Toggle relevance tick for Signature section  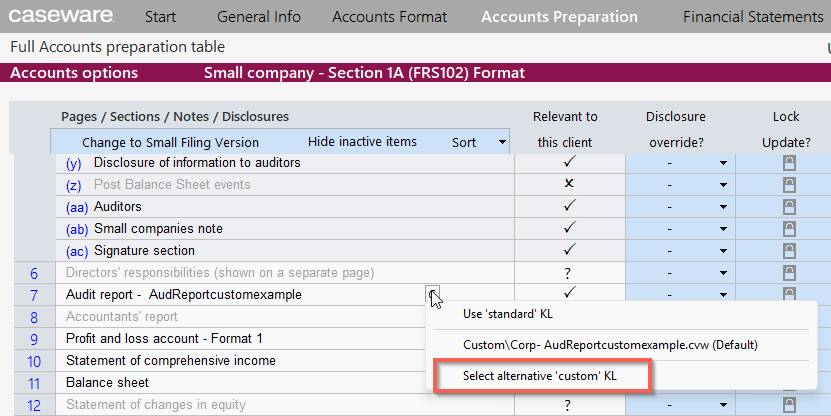tap(569, 249)
